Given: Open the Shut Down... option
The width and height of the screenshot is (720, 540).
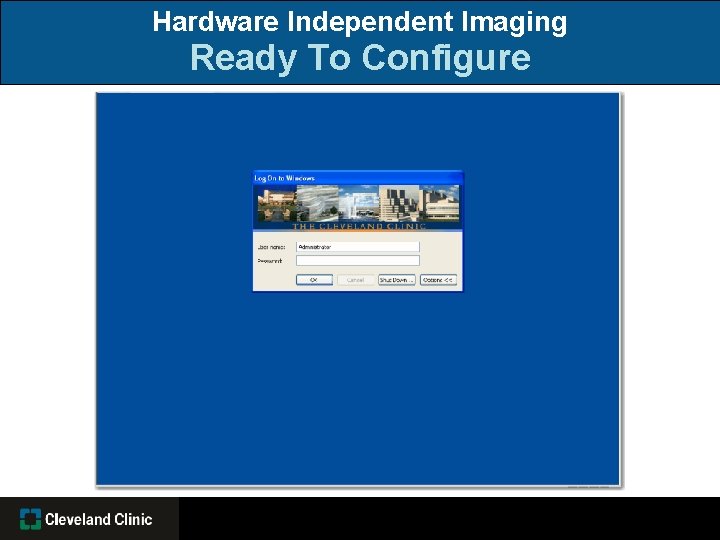Looking at the screenshot, I should coord(397,280).
